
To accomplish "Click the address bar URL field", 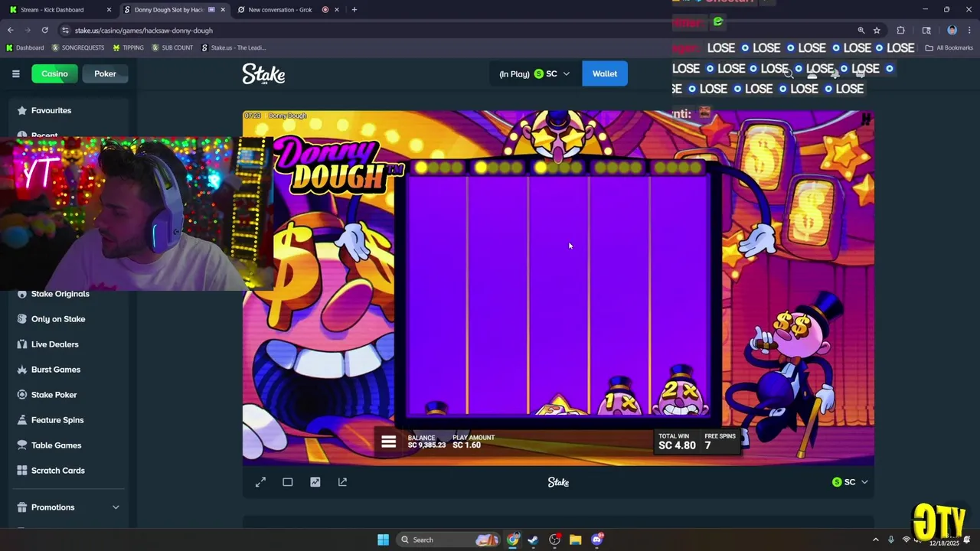I will point(459,30).
